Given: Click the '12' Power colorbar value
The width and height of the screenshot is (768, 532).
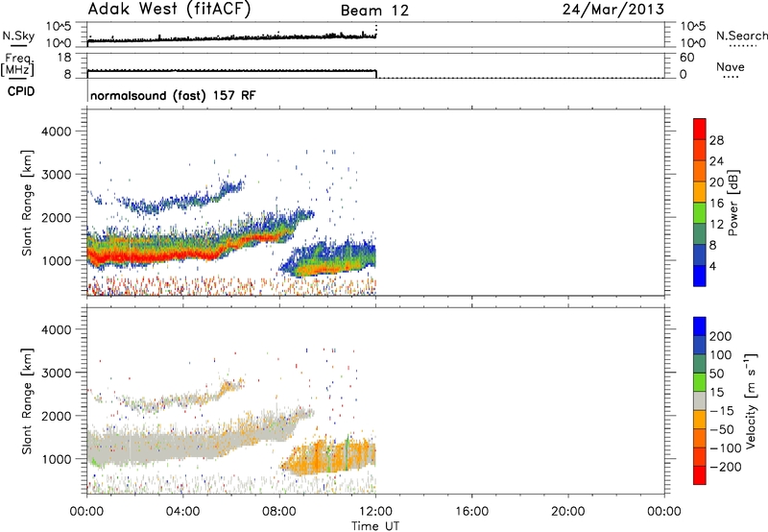Looking at the screenshot, I should (x=716, y=225).
